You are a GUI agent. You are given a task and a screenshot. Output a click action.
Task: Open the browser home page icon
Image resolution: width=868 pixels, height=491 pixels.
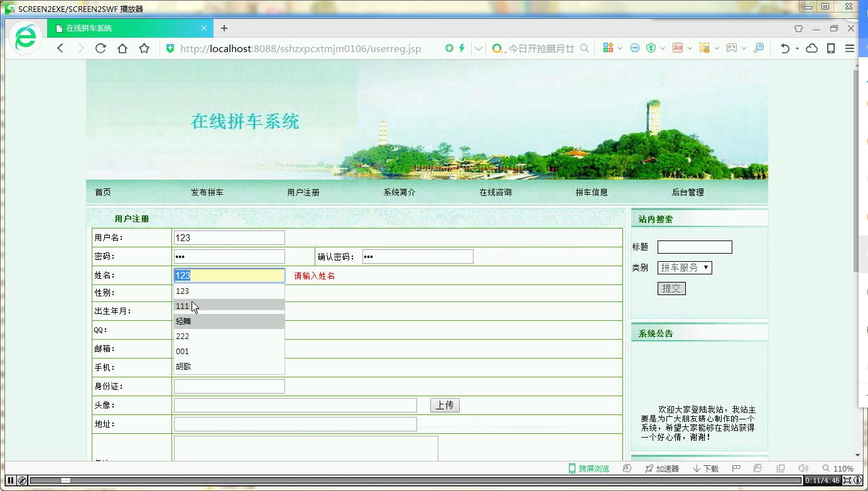(122, 48)
